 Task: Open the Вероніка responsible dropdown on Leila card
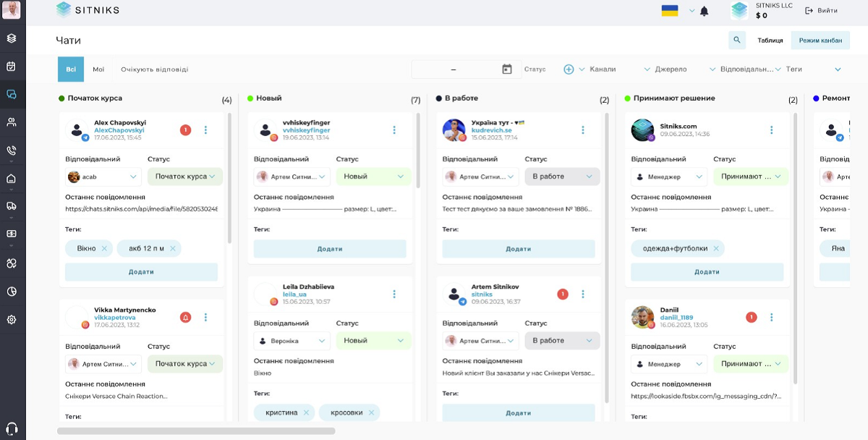292,340
